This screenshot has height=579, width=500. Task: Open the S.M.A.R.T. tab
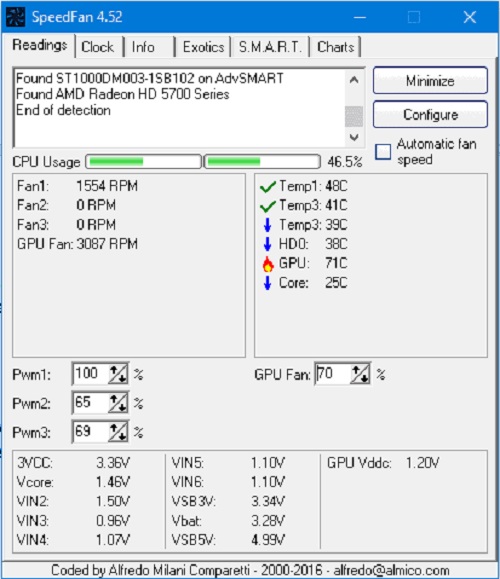(x=270, y=47)
